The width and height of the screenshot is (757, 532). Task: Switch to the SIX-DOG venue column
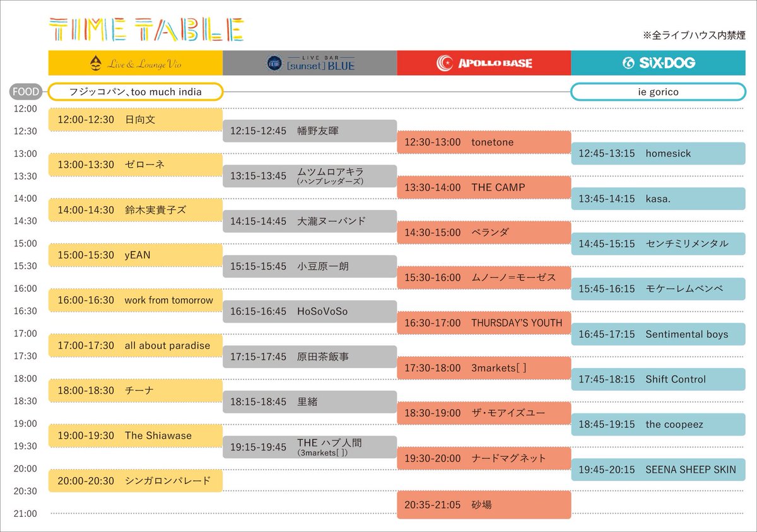(x=658, y=63)
